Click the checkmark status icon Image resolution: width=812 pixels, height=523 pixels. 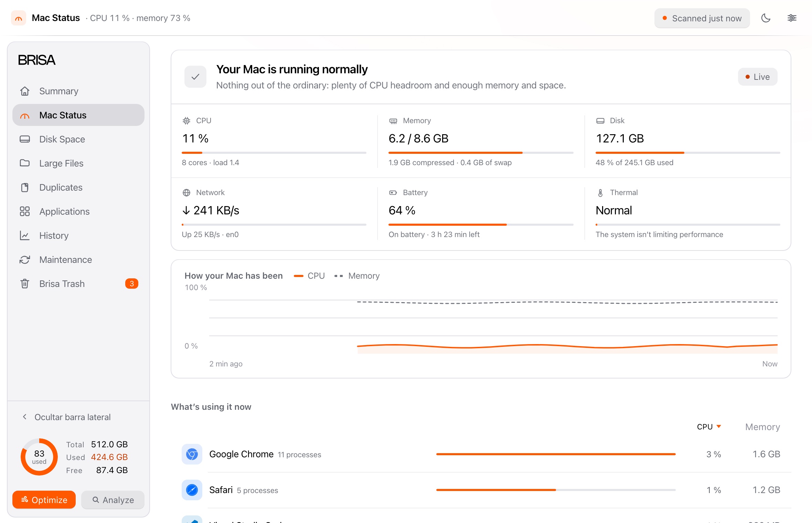click(x=195, y=77)
